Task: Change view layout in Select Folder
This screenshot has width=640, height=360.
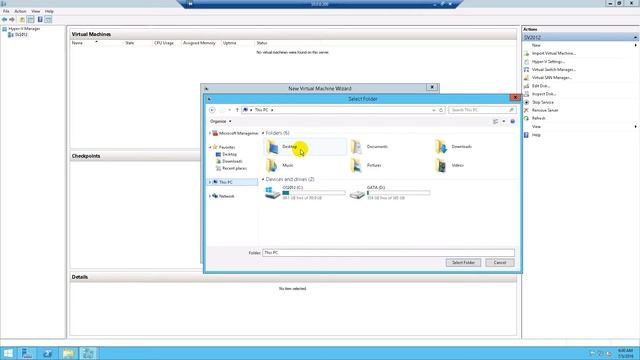Action: pos(496,122)
